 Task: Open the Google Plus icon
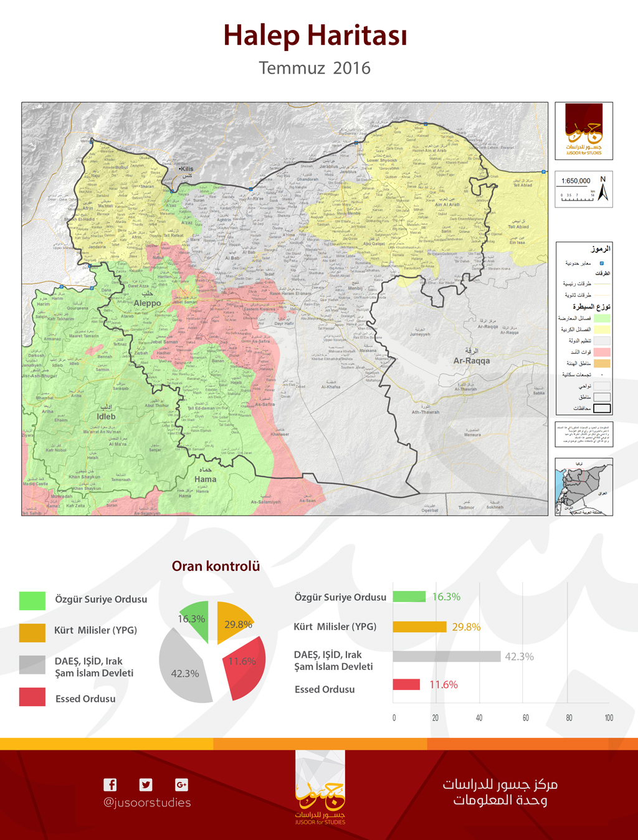click(181, 785)
